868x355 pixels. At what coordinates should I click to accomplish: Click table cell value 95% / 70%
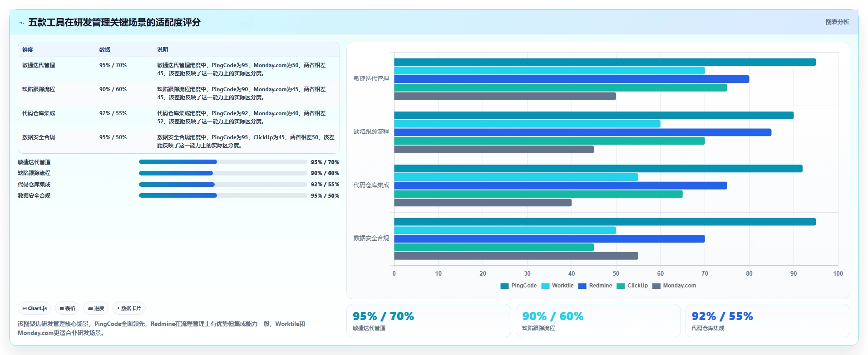pyautogui.click(x=113, y=65)
